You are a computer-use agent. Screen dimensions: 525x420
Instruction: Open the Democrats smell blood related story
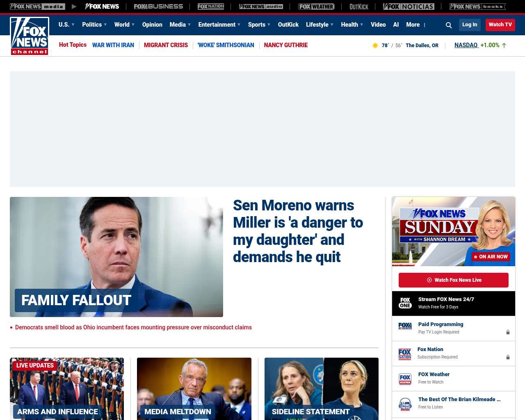(x=133, y=327)
